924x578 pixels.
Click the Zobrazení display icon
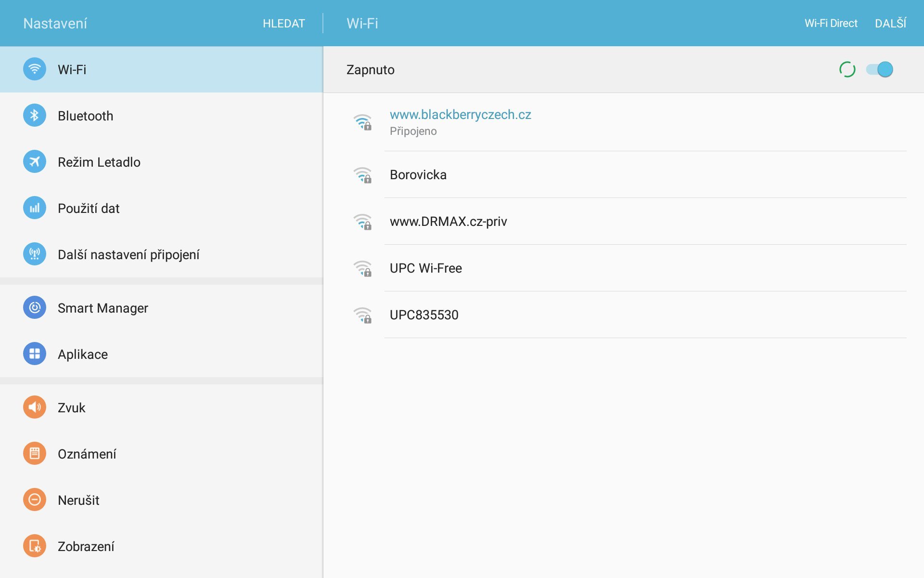pyautogui.click(x=35, y=546)
